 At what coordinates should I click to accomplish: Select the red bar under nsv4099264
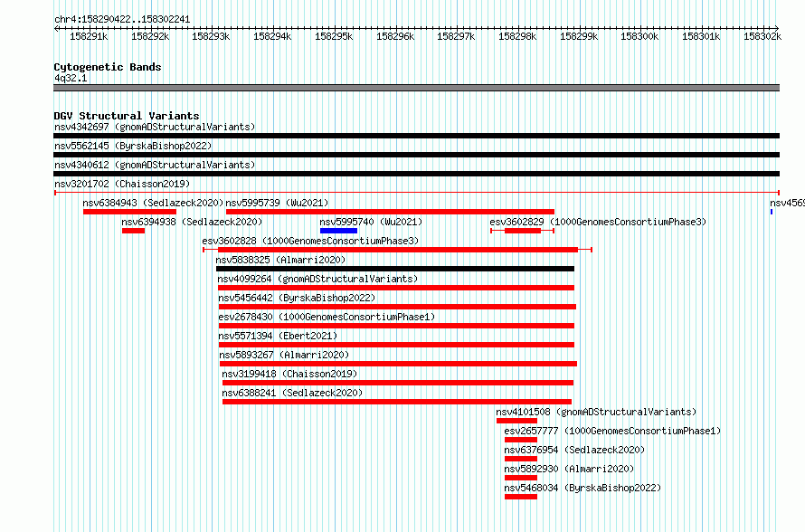pos(396,288)
